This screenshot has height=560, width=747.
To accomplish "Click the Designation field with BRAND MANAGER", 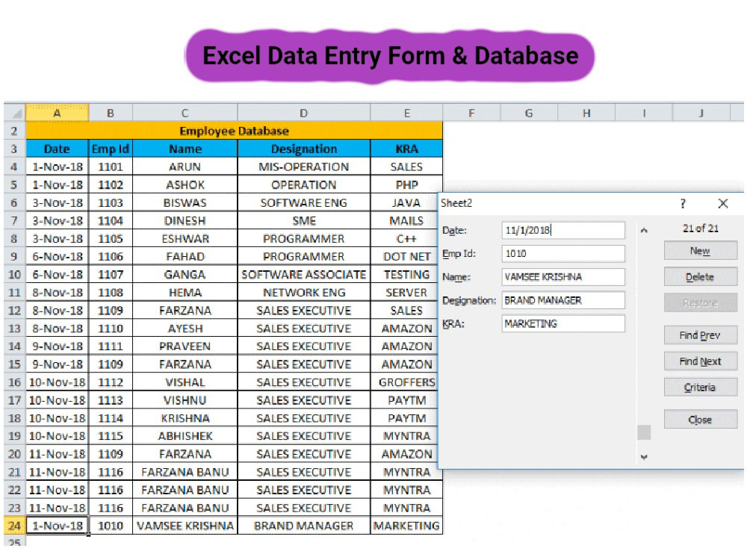I will point(563,300).
